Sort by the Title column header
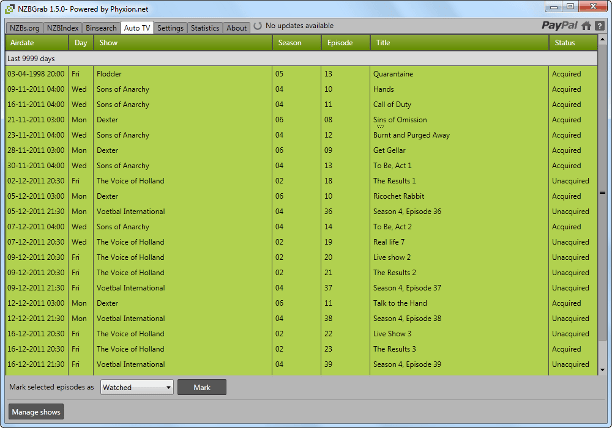Image resolution: width=612 pixels, height=428 pixels. point(459,43)
